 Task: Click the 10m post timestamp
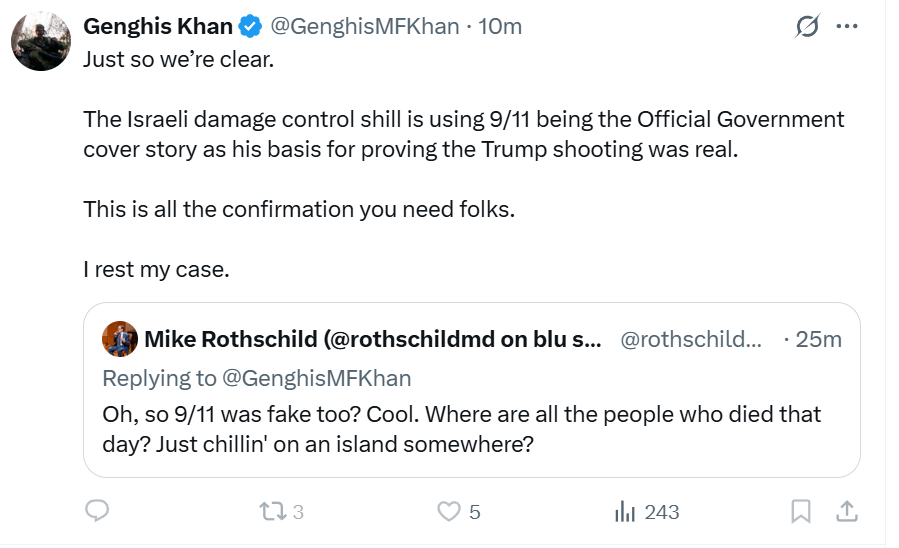[502, 27]
